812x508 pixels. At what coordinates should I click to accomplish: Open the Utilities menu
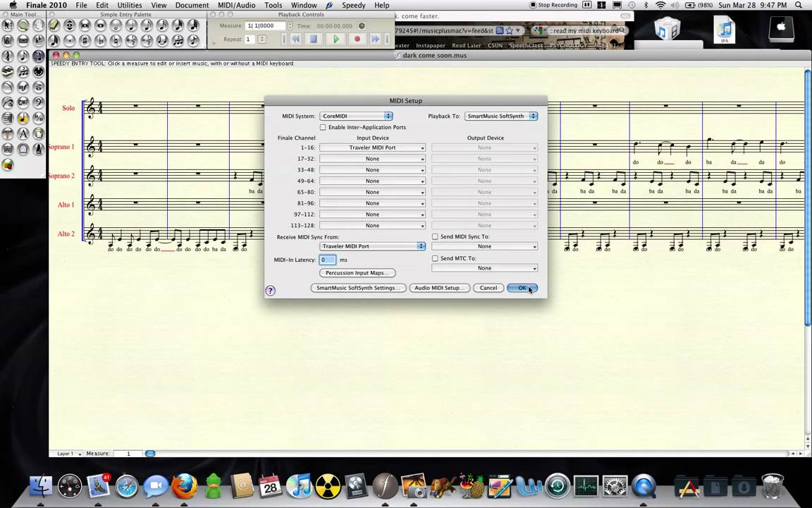pos(130,5)
